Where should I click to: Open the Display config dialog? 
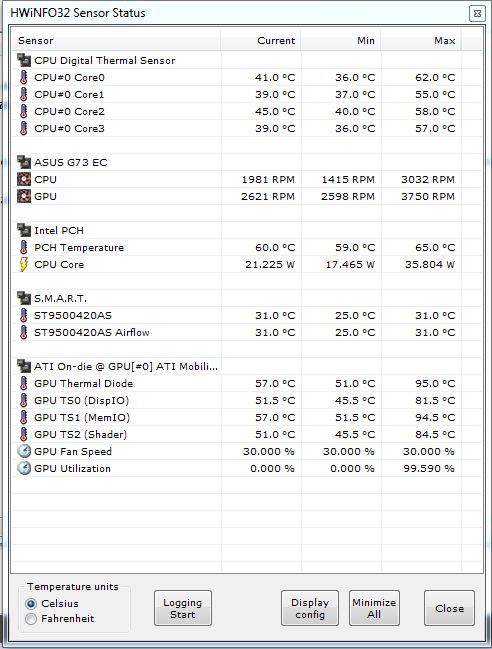(310, 608)
